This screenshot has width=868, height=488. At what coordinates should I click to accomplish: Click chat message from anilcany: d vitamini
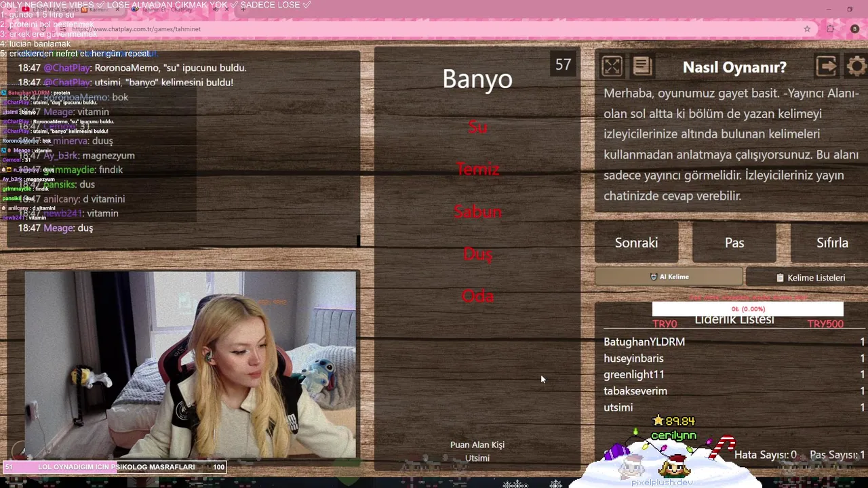tap(71, 199)
